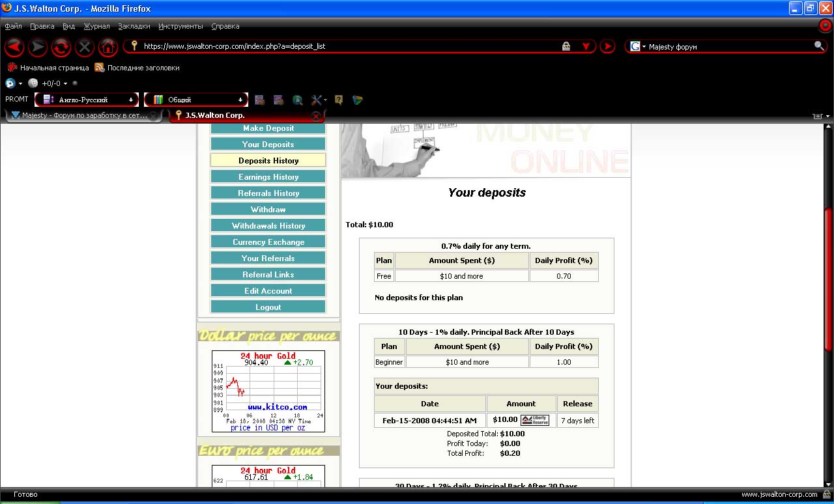Go to the Home page icon
Screen dimensions: 834x504
108,47
